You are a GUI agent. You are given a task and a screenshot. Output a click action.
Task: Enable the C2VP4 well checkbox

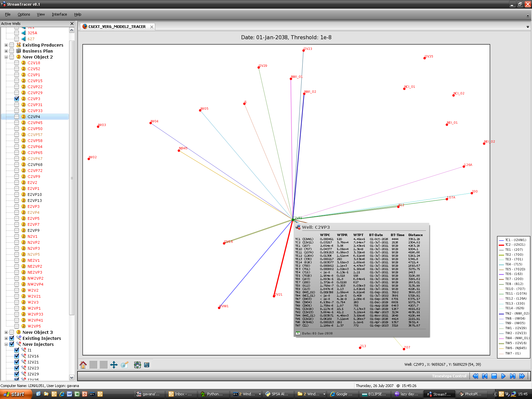[x=17, y=117]
